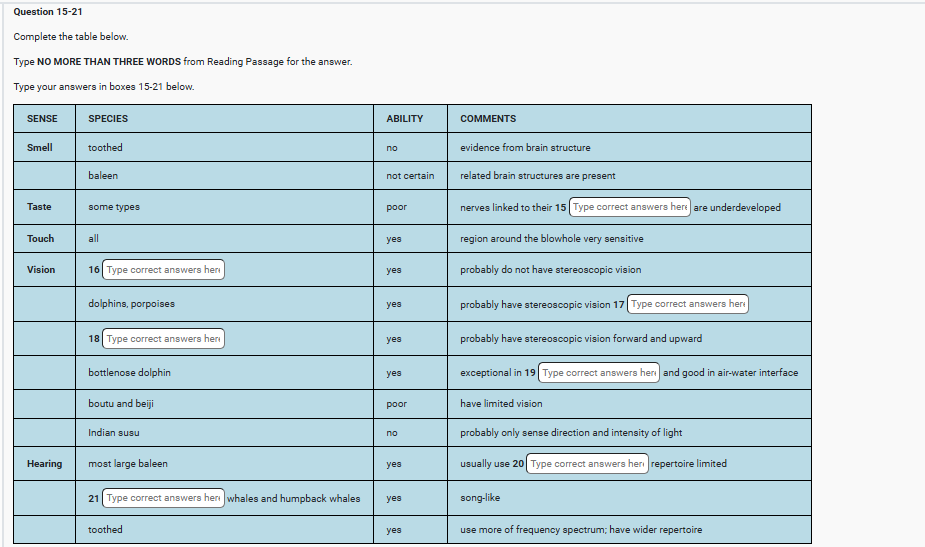Select the 'Indian susu' species cell
The height and width of the screenshot is (547, 925).
click(x=113, y=433)
